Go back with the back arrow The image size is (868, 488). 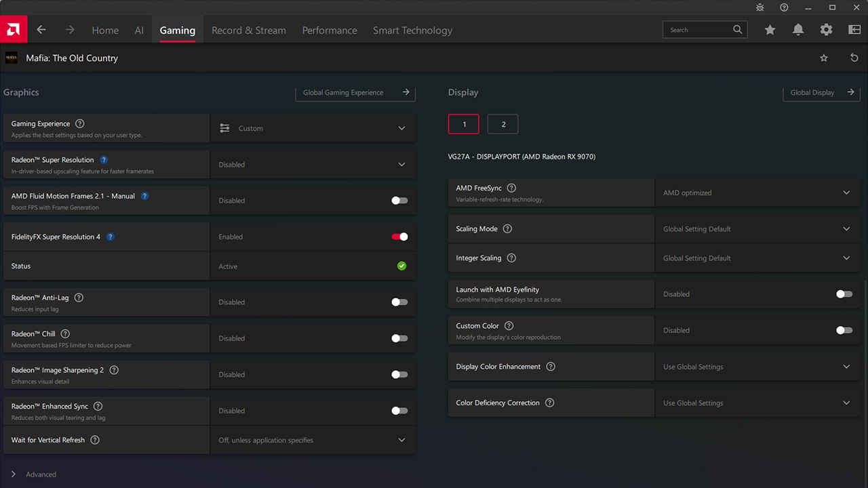(41, 30)
